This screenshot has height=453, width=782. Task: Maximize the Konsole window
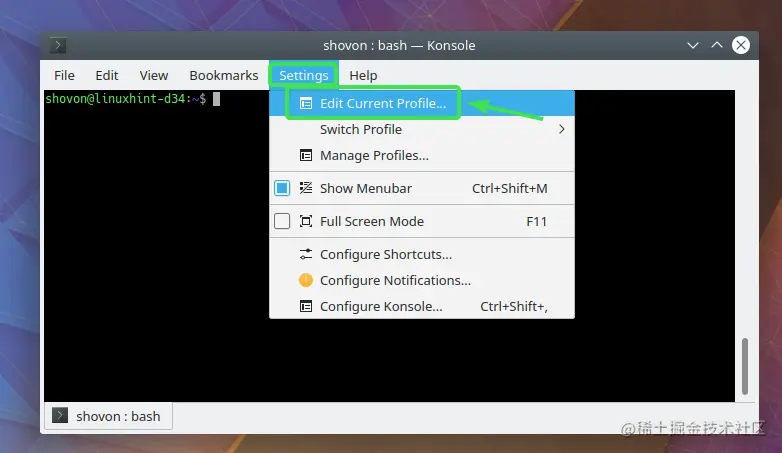717,45
